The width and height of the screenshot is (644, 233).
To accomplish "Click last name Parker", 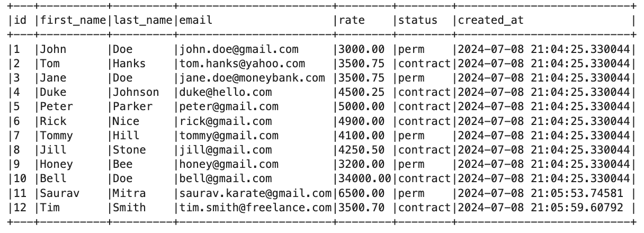I will (132, 107).
